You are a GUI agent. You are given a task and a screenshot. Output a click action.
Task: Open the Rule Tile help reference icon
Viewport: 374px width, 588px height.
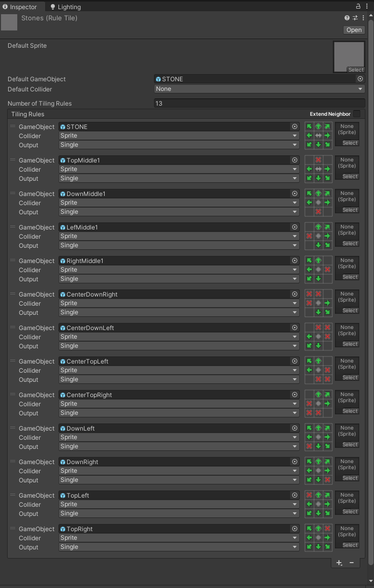click(347, 18)
